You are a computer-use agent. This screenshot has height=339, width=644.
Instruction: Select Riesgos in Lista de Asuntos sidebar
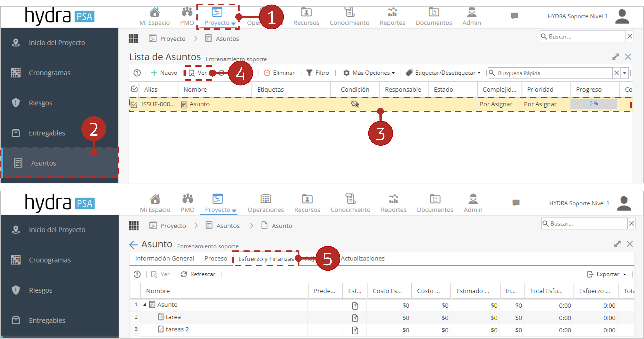pos(59,103)
